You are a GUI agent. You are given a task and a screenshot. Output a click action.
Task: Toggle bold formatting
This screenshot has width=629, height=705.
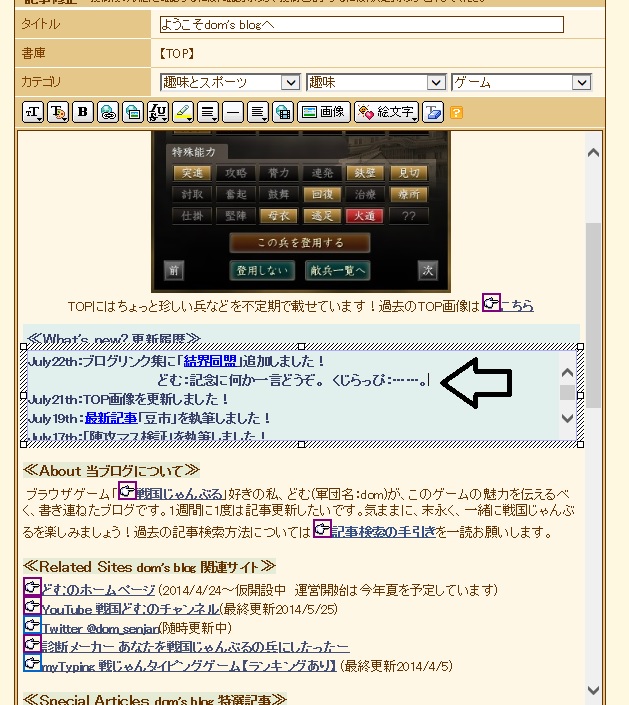[83, 112]
